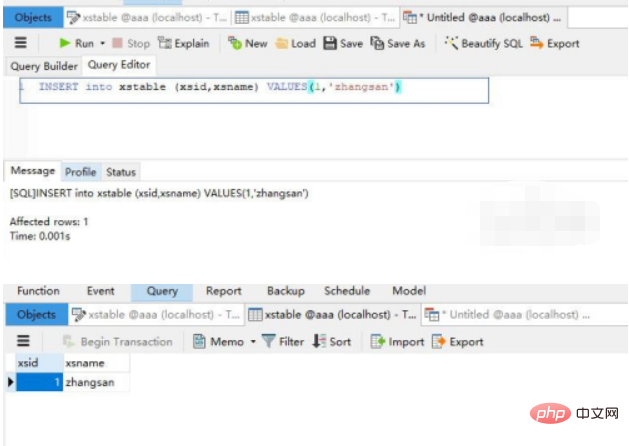Click the Time: 0.001s text
This screenshot has height=446, width=629.
tap(40, 236)
